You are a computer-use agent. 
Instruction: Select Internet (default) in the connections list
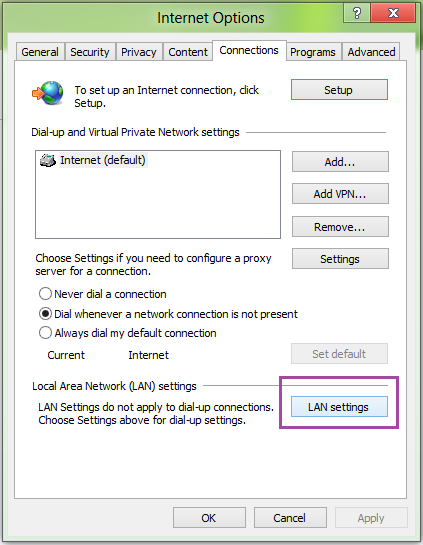click(x=103, y=160)
